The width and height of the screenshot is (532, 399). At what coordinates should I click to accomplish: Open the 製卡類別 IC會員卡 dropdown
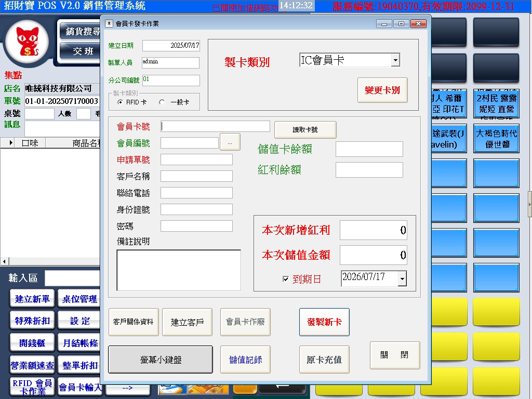(395, 61)
